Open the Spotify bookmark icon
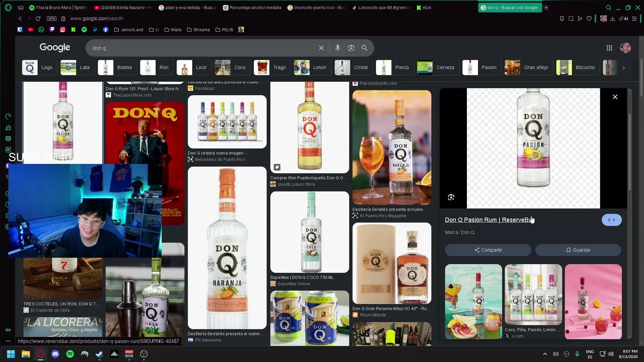The image size is (644, 362). tap(84, 30)
